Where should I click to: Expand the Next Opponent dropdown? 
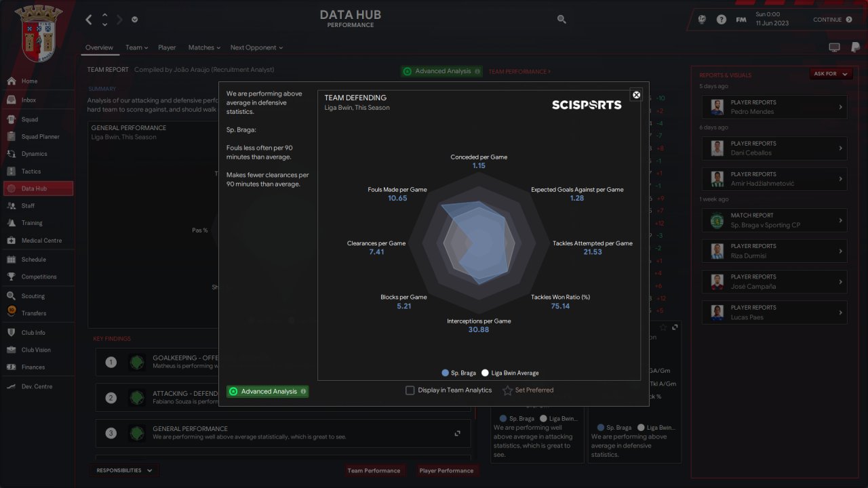pyautogui.click(x=256, y=47)
